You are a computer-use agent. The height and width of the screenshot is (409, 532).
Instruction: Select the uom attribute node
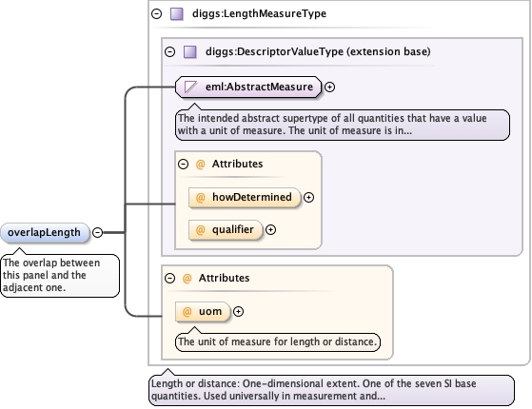[x=203, y=312]
